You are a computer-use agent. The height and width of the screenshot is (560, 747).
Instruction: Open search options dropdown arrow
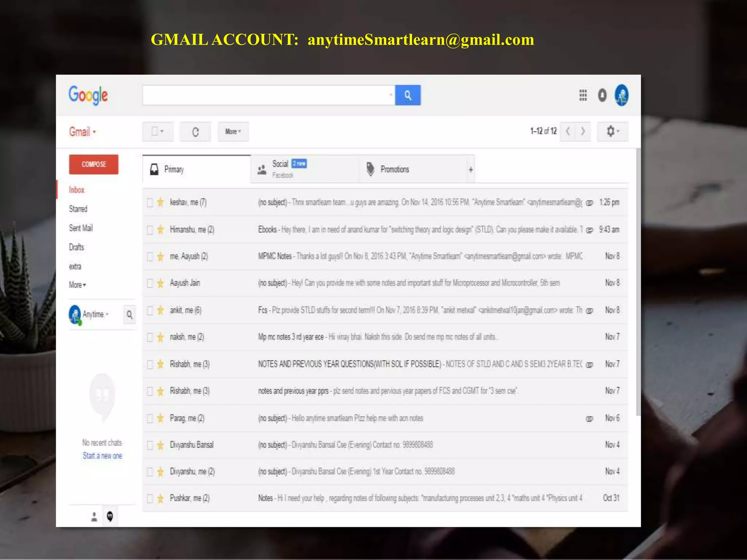pos(391,95)
